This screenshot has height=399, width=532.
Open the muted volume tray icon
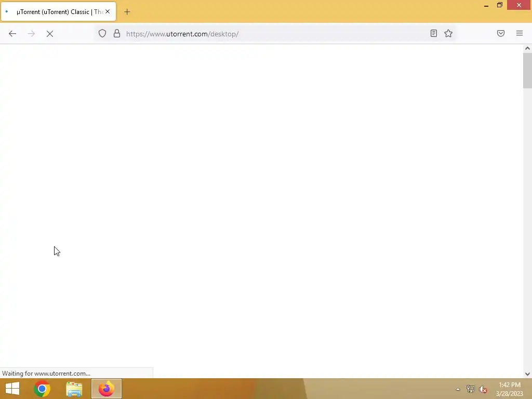click(483, 389)
